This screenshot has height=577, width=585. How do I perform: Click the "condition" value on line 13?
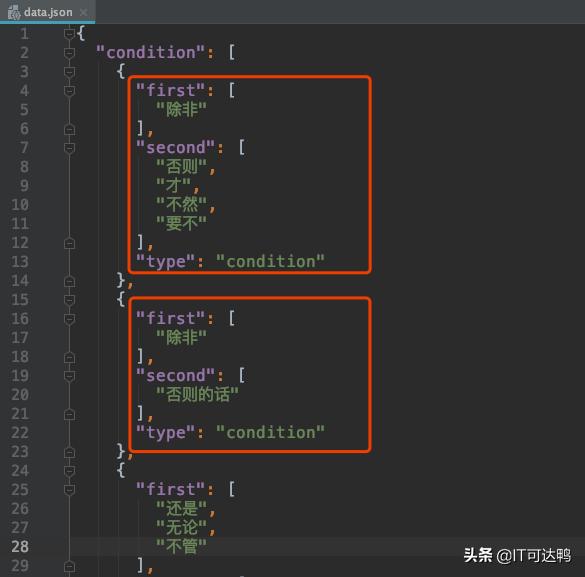(270, 261)
